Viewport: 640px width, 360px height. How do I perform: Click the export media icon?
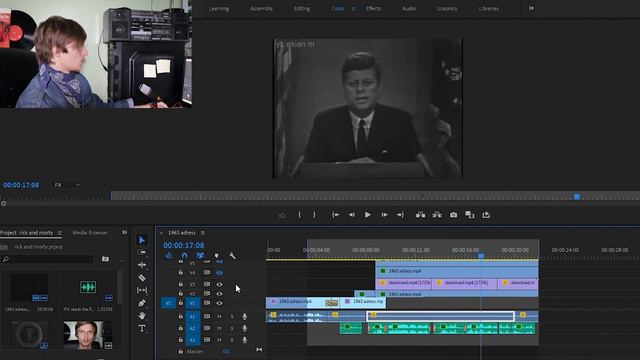tap(486, 215)
